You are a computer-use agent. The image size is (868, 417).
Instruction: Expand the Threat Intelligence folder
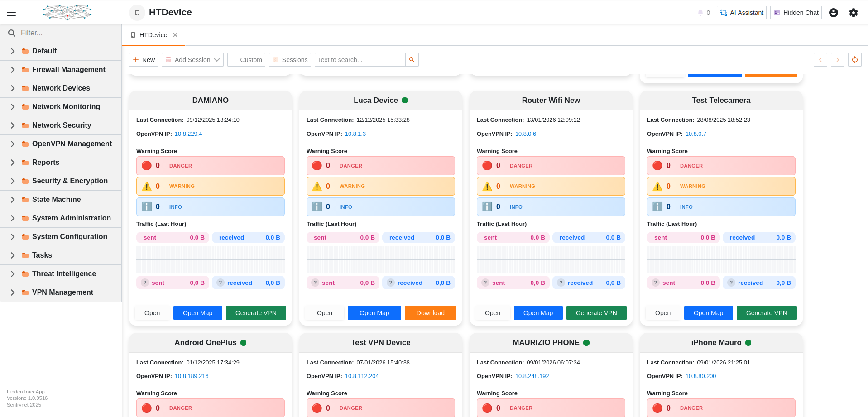coord(13,274)
